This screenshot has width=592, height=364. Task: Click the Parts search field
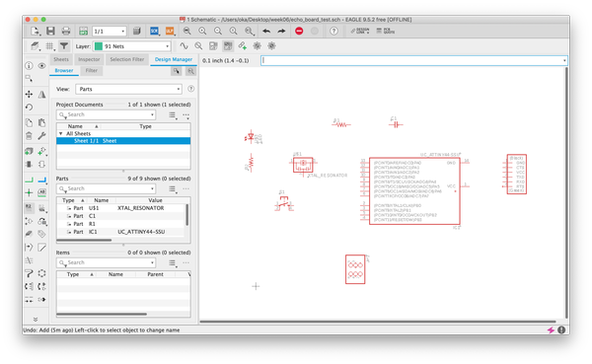107,188
